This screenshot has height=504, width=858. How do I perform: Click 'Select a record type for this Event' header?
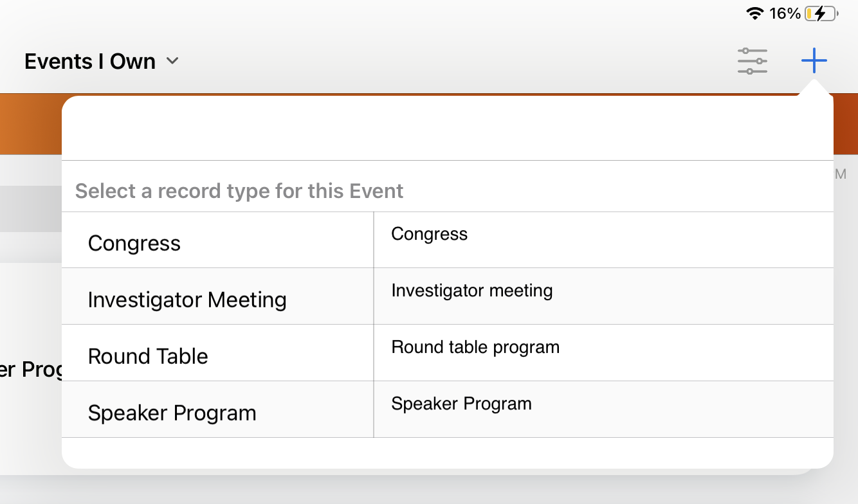(x=239, y=191)
